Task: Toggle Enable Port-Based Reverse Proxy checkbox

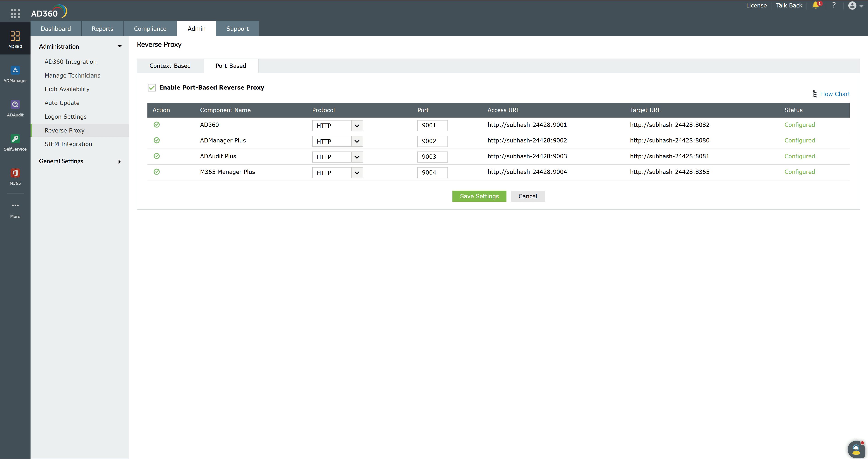Action: 152,88
